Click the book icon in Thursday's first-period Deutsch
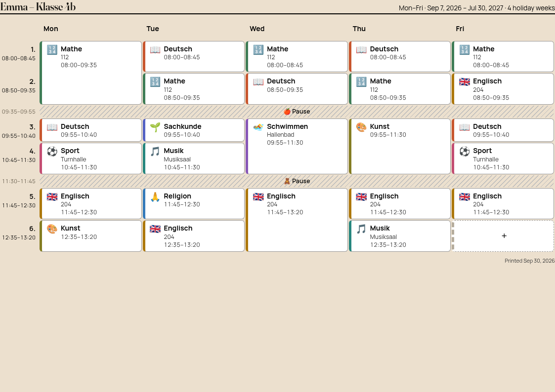Image resolution: width=555 pixels, height=392 pixels. click(361, 50)
